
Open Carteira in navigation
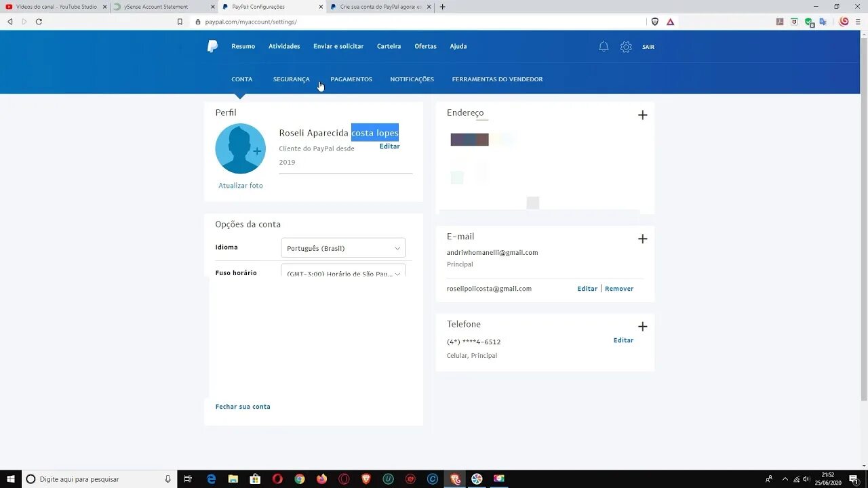[x=389, y=46]
